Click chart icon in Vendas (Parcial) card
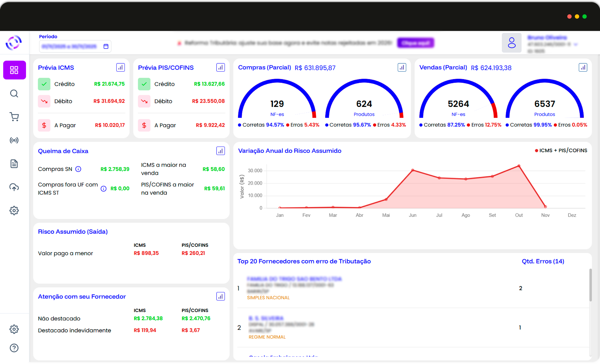The image size is (600, 364). pyautogui.click(x=583, y=67)
